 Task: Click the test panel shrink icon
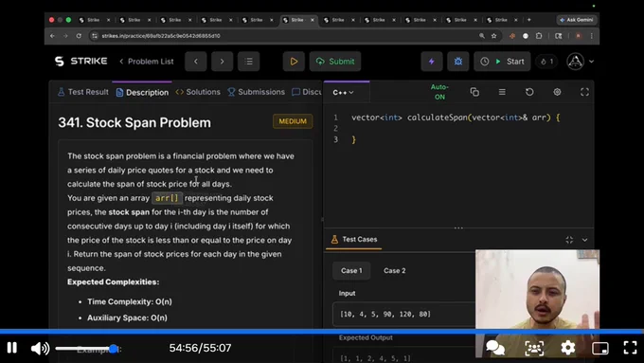tap(569, 240)
